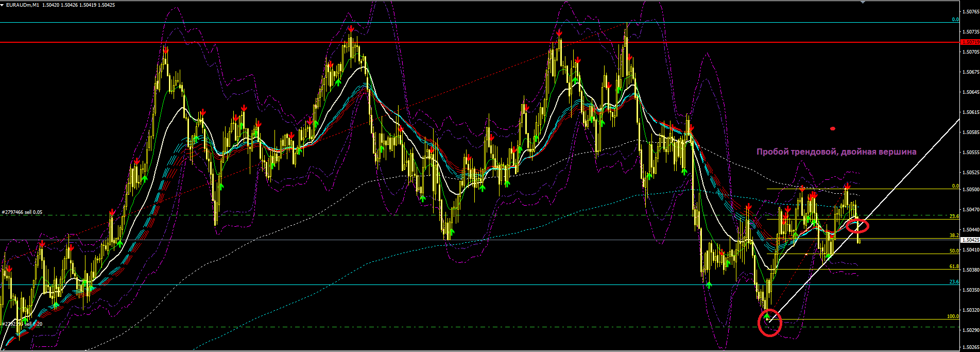Select the cyan horizontal 23.6 level line
The height and width of the screenshot is (352, 980).
click(479, 284)
